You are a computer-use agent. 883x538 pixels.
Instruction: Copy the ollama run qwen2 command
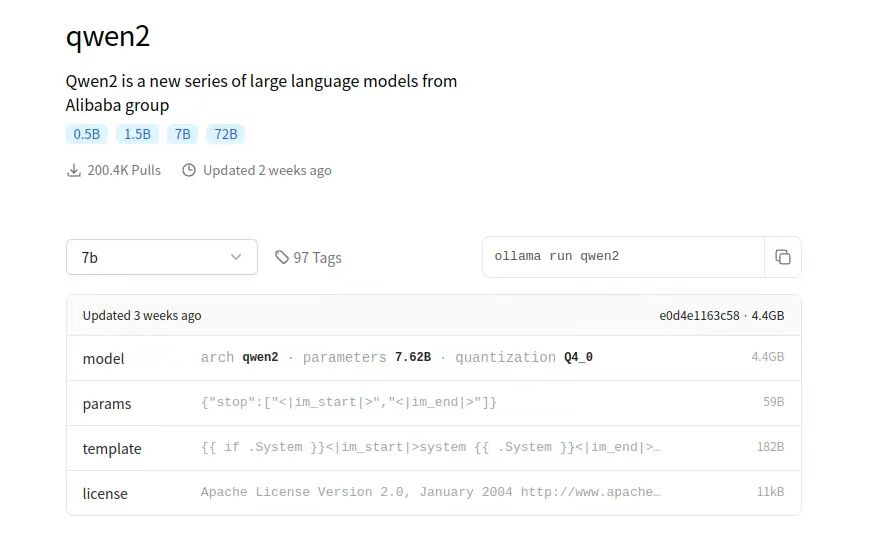tap(783, 257)
